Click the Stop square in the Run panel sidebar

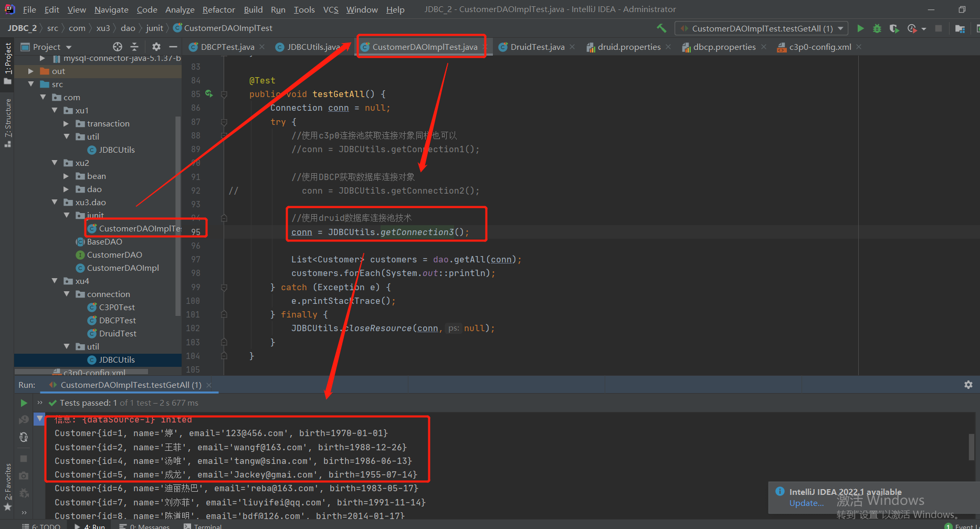24,459
